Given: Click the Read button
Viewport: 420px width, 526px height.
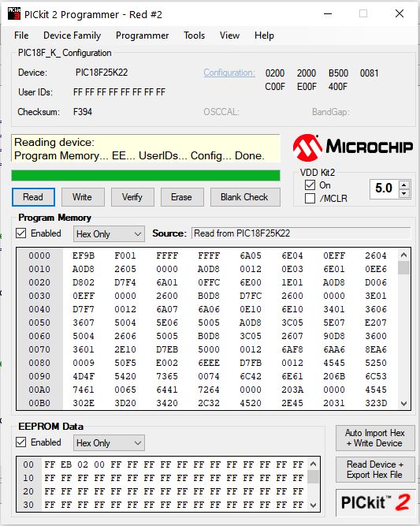Looking at the screenshot, I should [33, 197].
